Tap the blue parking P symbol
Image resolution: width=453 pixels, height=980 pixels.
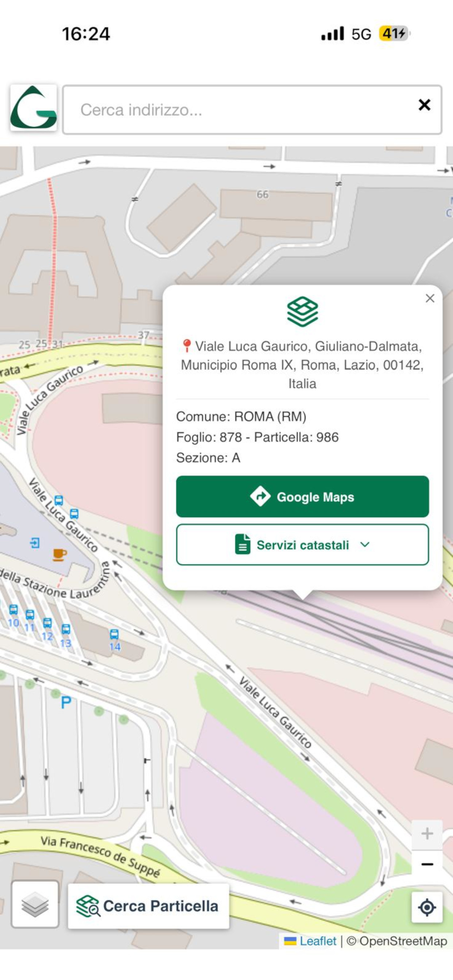66,702
